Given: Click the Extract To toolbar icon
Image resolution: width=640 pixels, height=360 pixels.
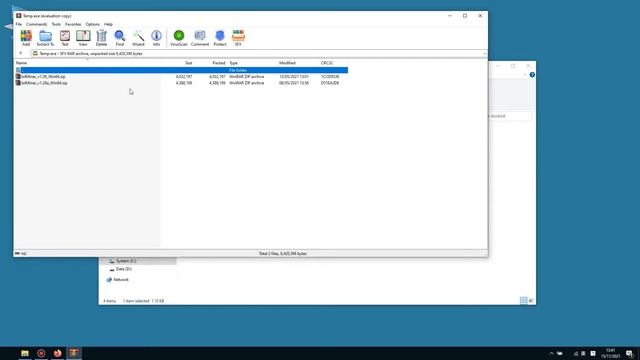Looking at the screenshot, I should [x=45, y=38].
